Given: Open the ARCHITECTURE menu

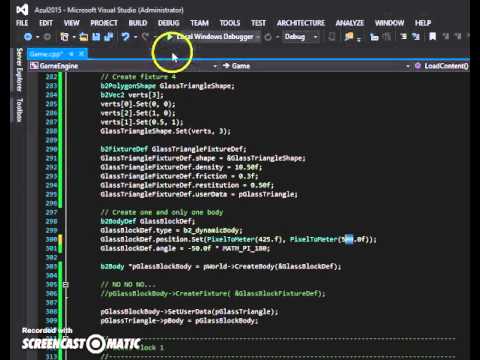Looking at the screenshot, I should tap(301, 23).
